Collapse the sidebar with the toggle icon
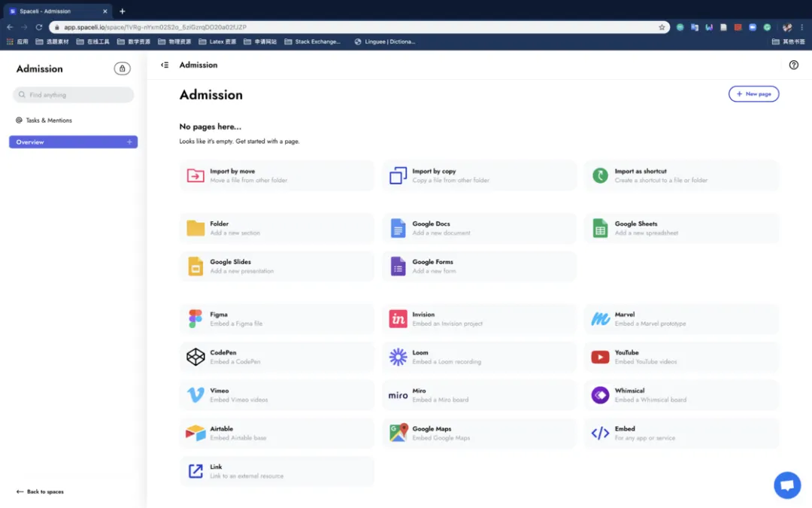 [x=165, y=65]
